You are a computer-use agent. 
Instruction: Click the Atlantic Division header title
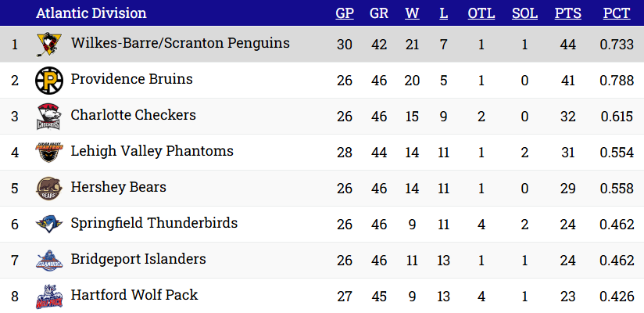click(x=91, y=13)
